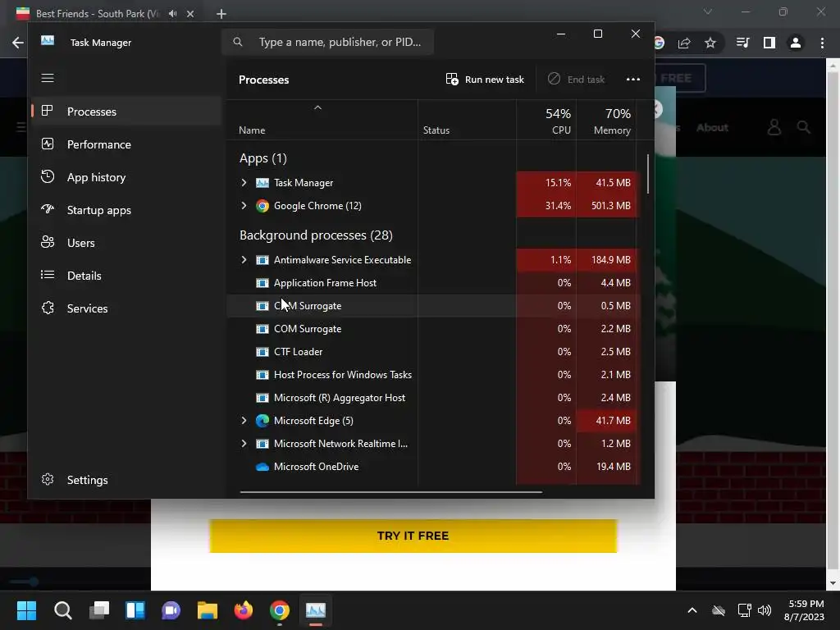Screen dimensions: 840x630
Task: Click Chrome media control icon
Action: [742, 43]
